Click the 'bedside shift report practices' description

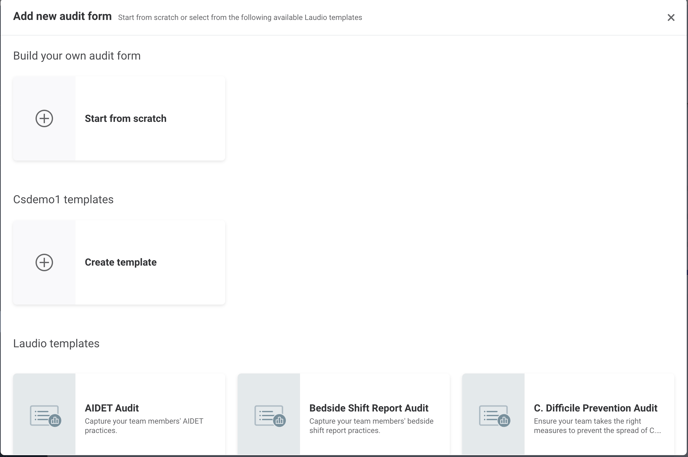coord(371,425)
